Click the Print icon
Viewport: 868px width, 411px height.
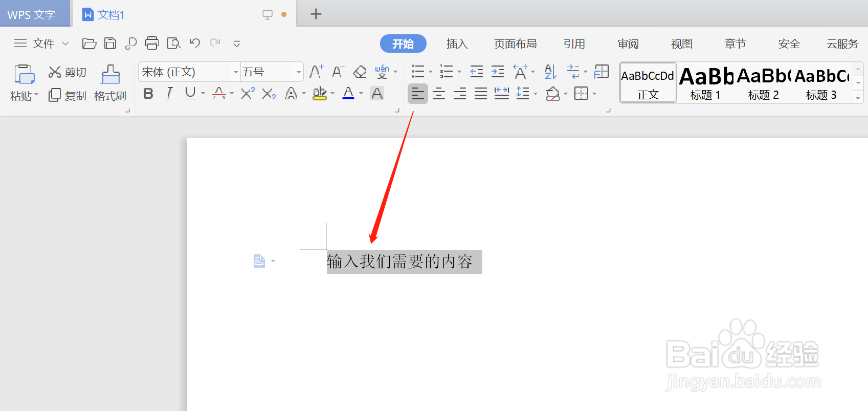tap(152, 44)
